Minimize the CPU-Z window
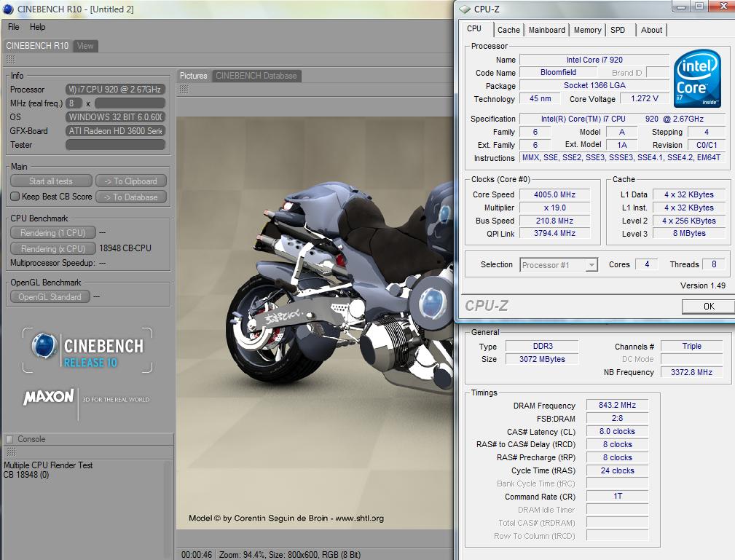 point(682,6)
